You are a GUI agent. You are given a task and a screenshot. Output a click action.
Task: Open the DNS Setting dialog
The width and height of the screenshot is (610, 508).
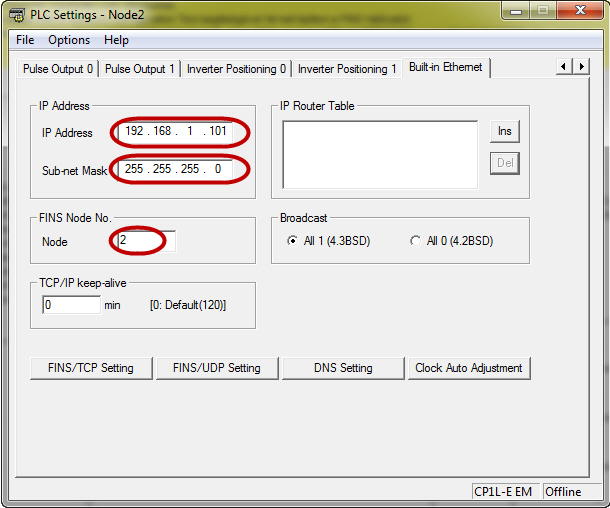tap(343, 368)
